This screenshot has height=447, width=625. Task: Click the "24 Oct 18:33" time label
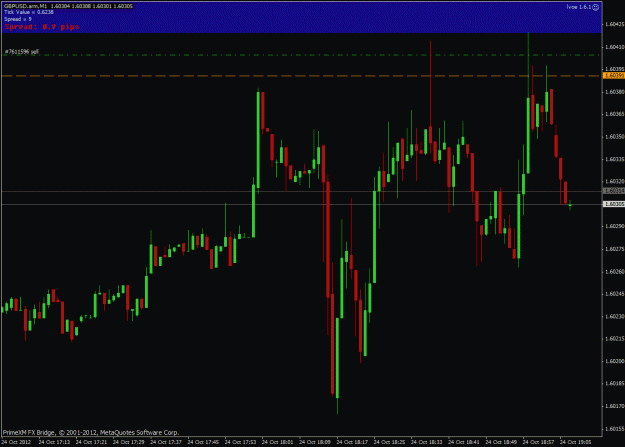pyautogui.click(x=426, y=442)
